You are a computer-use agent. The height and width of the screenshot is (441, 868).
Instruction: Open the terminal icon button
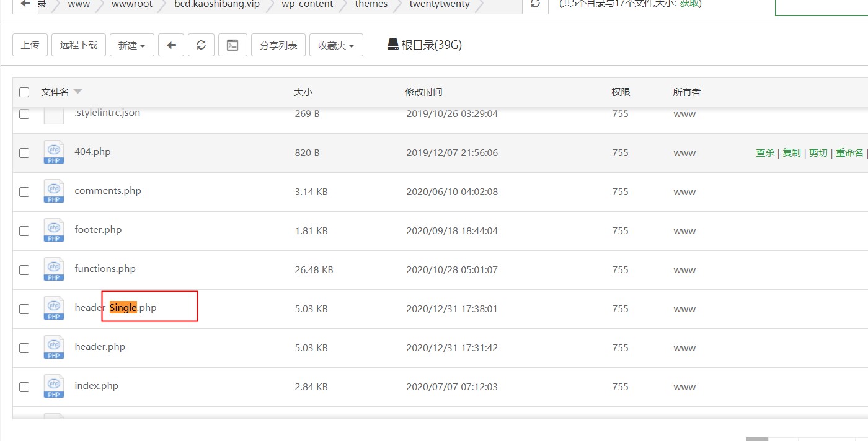tap(232, 45)
